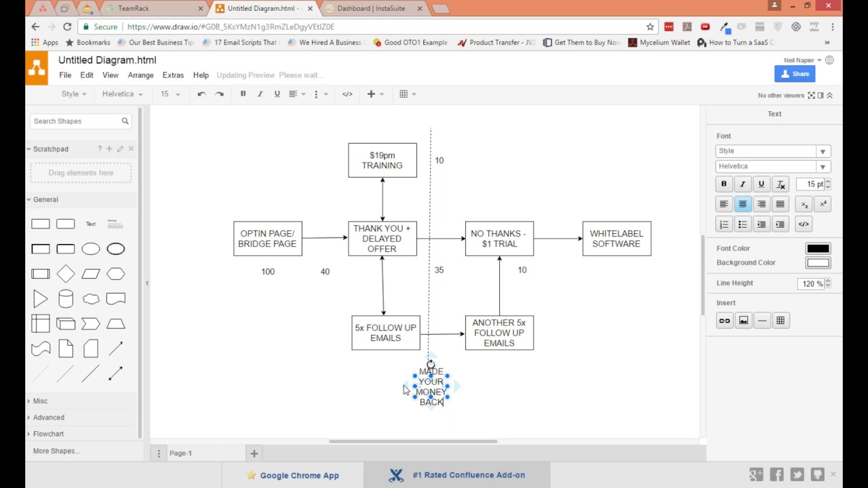Viewport: 868px width, 488px height.
Task: Select the hexagon shape in palette
Action: click(116, 274)
